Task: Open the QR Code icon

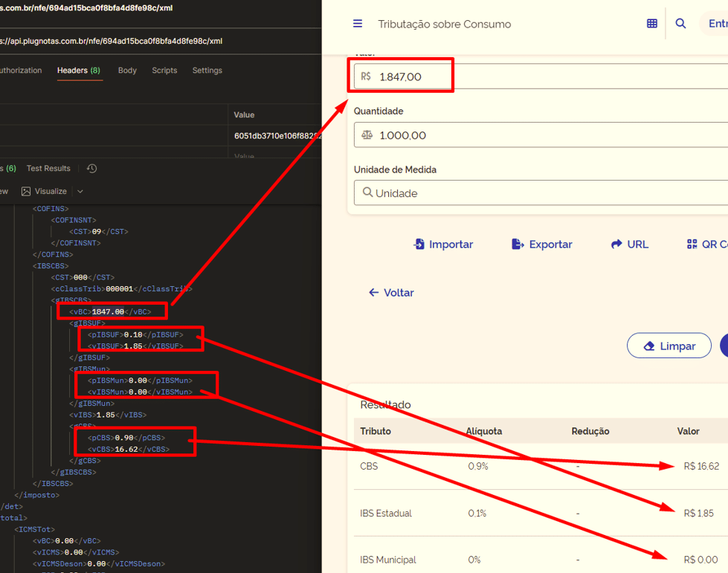Action: click(692, 244)
